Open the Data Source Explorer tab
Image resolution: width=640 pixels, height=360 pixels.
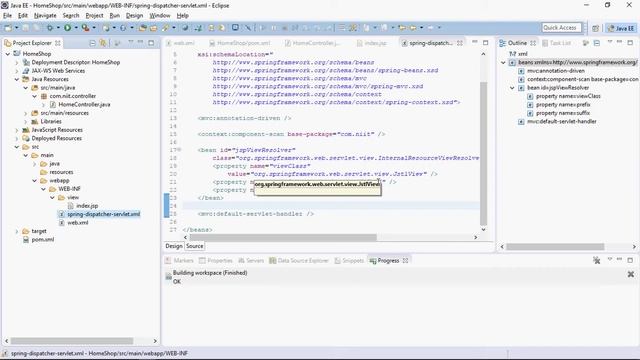(x=299, y=260)
